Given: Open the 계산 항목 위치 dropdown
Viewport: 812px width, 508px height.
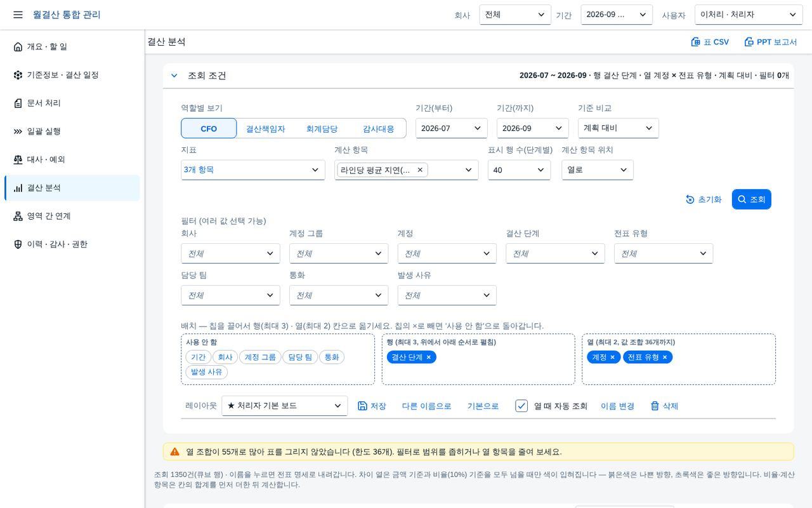Looking at the screenshot, I should pos(598,170).
